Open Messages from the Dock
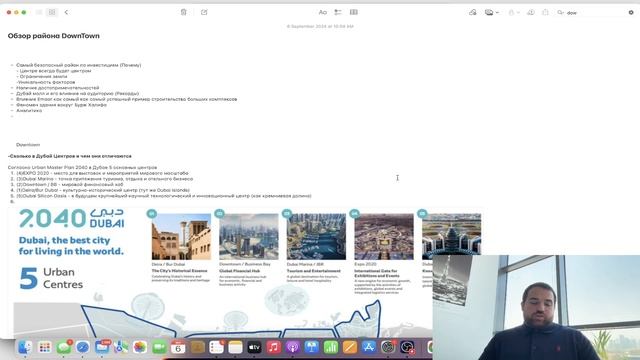Screen dimensions: 640x360 (64, 347)
